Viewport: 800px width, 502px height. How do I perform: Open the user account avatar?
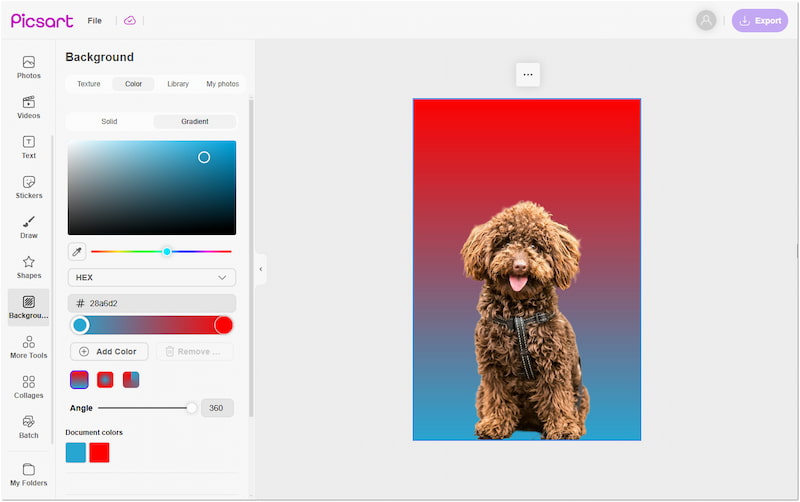click(706, 20)
